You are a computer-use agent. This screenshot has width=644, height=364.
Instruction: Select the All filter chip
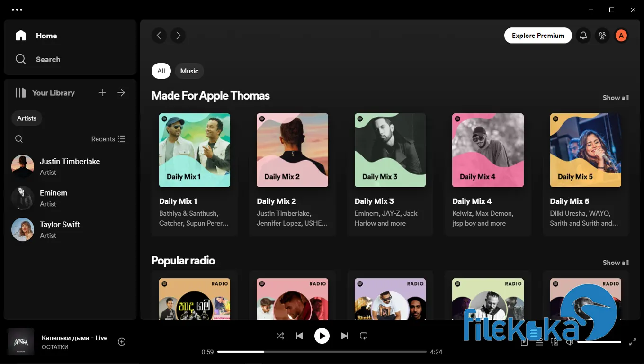click(x=161, y=71)
